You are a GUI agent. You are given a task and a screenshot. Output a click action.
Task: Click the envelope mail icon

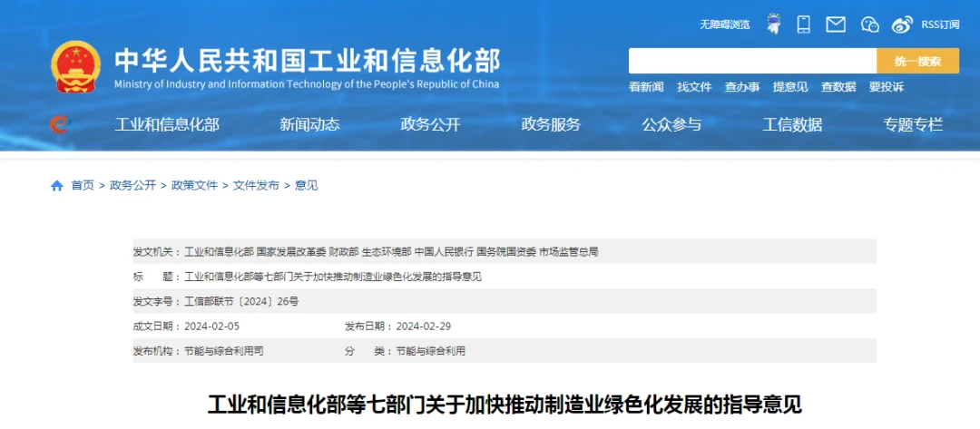tap(836, 24)
